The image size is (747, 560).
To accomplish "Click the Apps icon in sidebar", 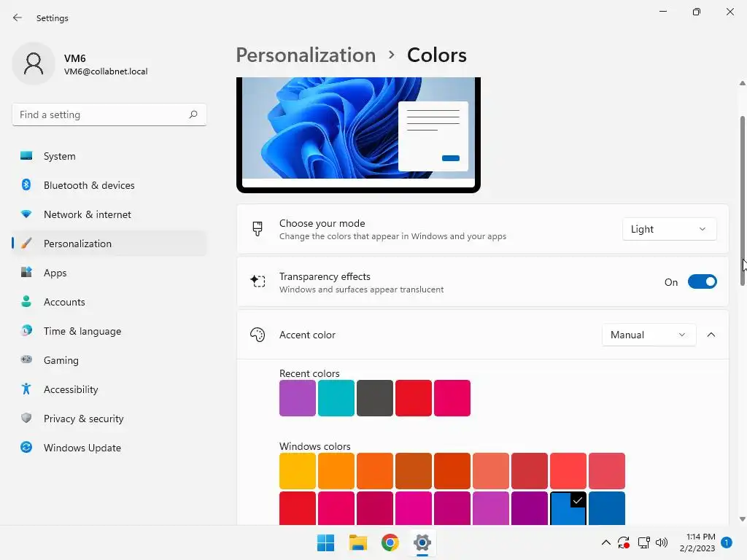I will click(x=26, y=273).
